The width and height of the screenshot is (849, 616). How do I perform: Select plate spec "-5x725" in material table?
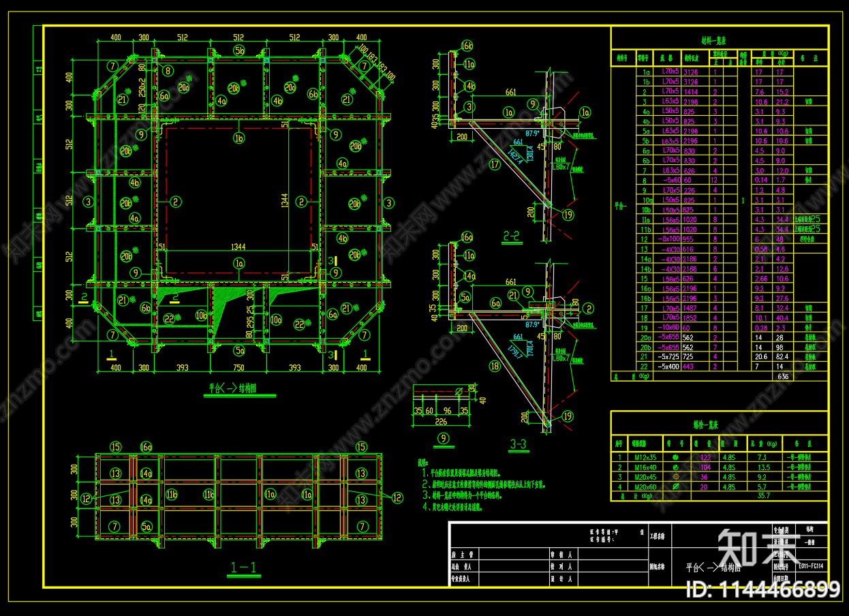(668, 356)
